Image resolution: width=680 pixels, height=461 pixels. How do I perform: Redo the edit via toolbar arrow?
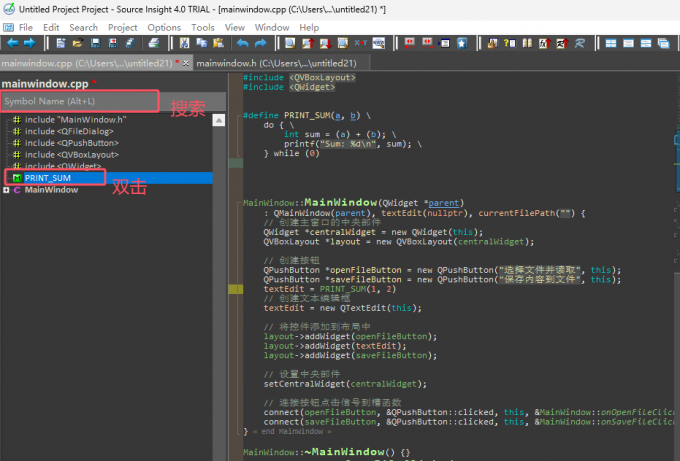click(260, 43)
